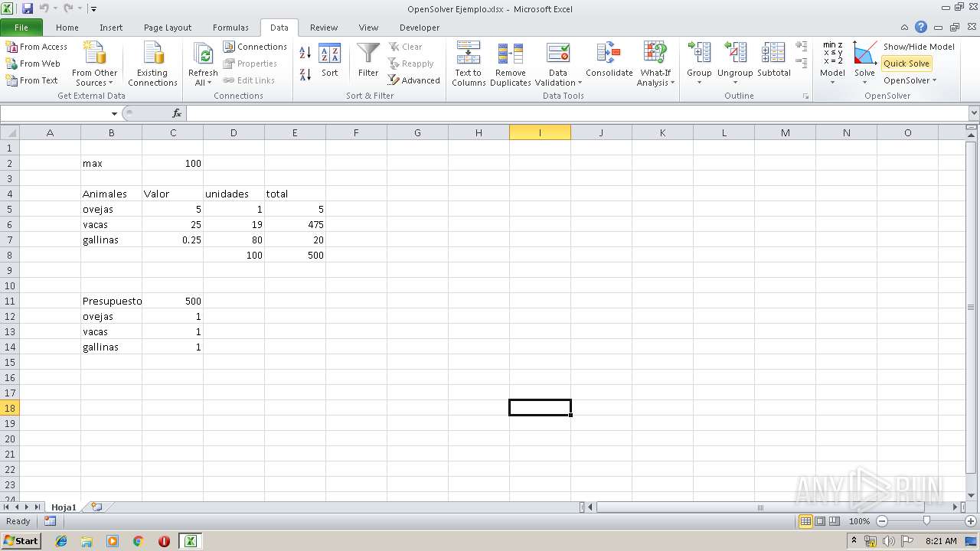Click volume icon in system tray

888,541
